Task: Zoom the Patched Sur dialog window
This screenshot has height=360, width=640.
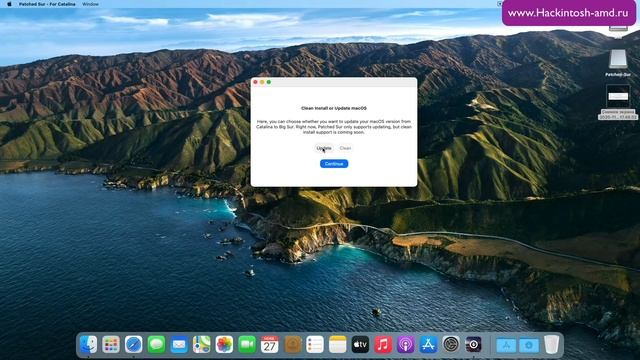Action: pyautogui.click(x=269, y=82)
